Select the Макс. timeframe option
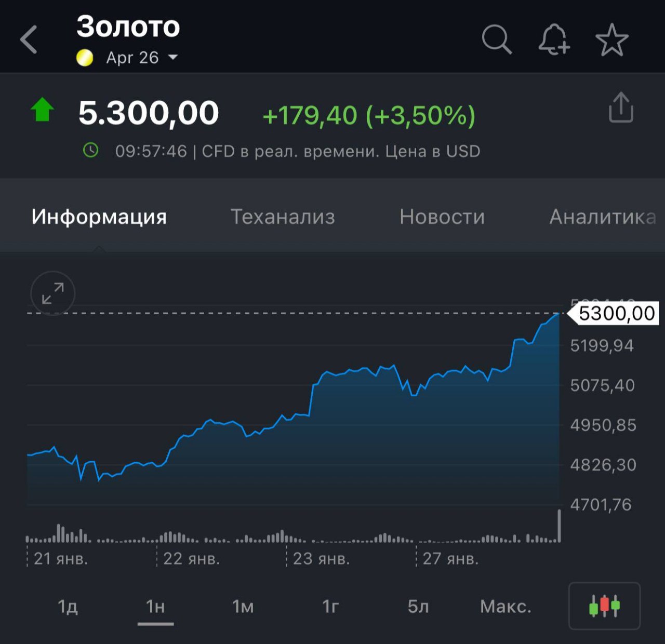 tap(508, 606)
